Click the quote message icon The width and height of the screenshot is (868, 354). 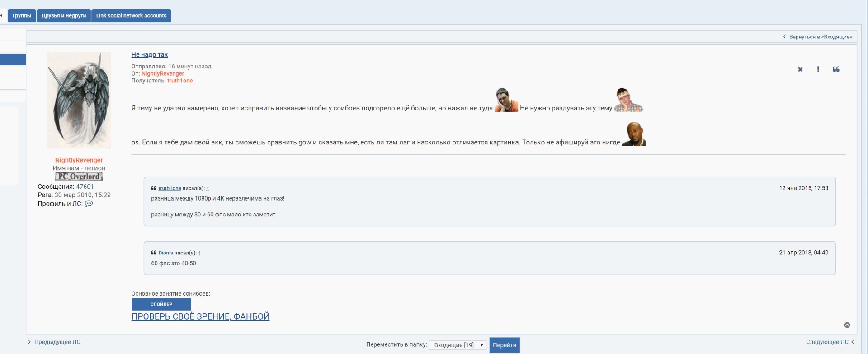(x=836, y=69)
